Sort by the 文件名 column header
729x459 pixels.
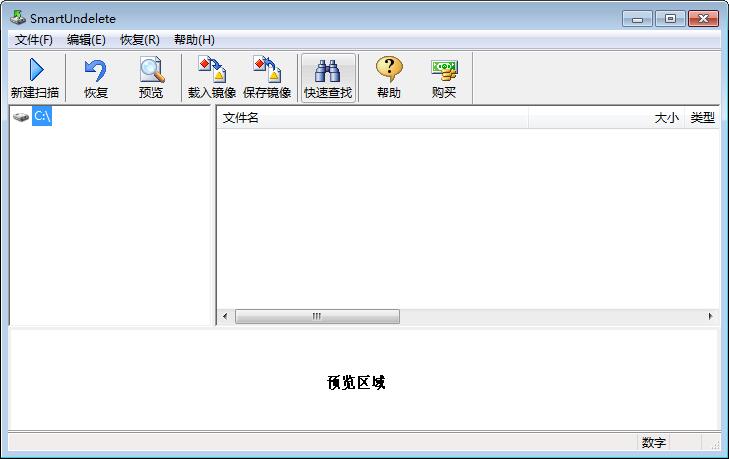tap(372, 118)
